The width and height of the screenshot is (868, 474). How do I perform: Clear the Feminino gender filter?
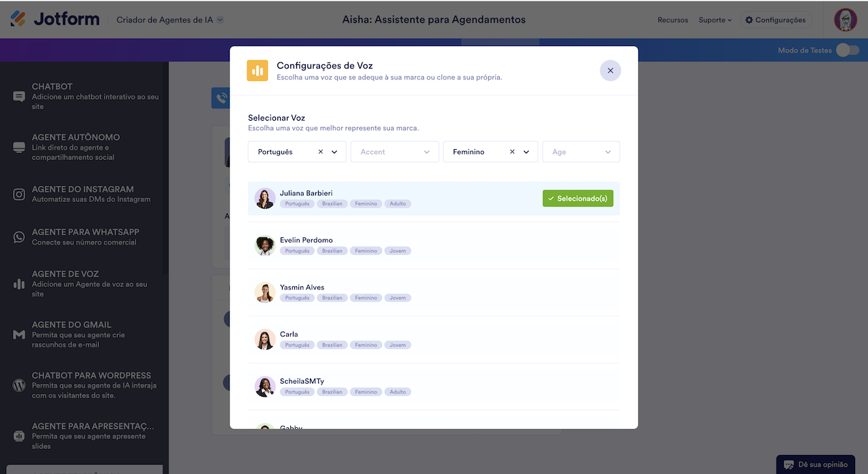(512, 152)
